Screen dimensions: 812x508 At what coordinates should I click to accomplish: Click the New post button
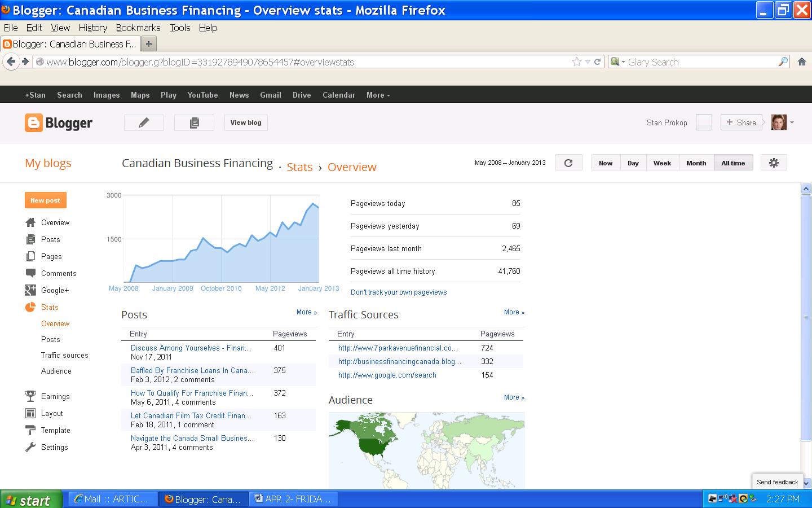(45, 200)
